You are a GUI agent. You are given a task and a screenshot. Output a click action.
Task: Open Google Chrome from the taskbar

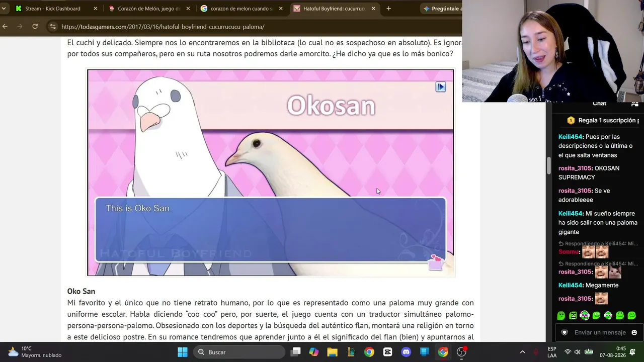tap(369, 352)
